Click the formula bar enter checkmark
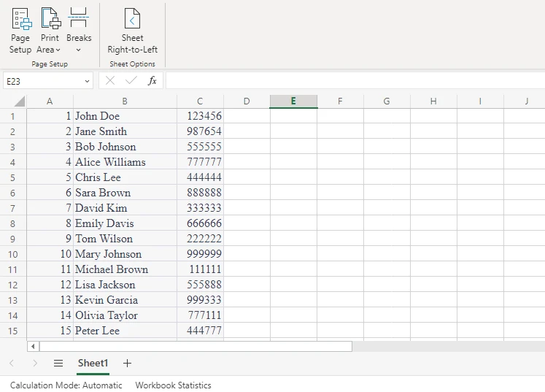 (131, 81)
